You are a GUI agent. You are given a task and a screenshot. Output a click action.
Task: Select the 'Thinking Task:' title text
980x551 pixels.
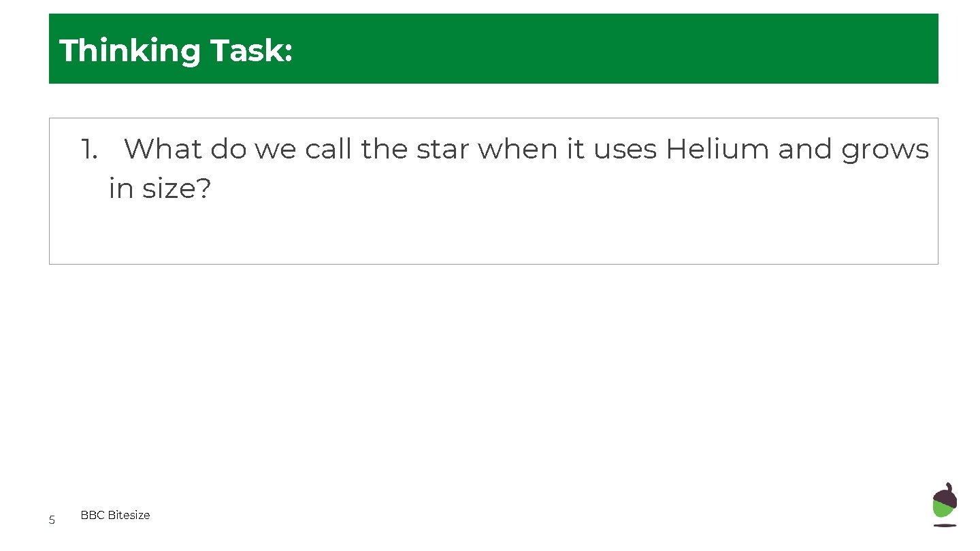(x=176, y=50)
